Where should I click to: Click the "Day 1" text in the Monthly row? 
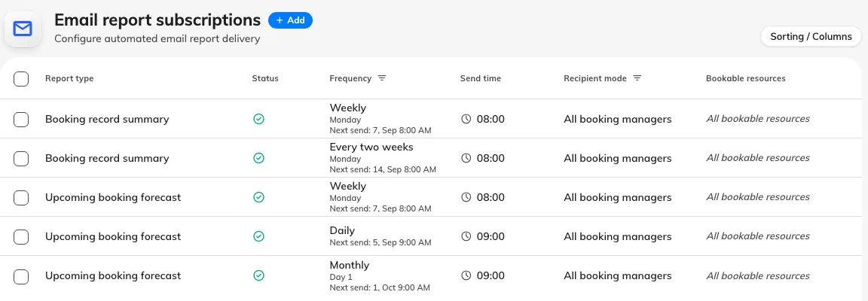(341, 277)
